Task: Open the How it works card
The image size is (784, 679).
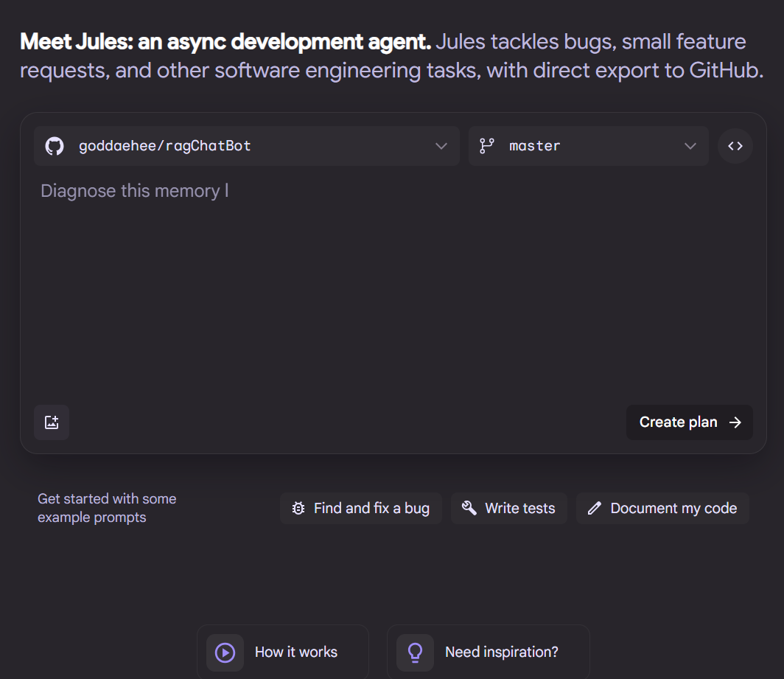Action: tap(283, 652)
